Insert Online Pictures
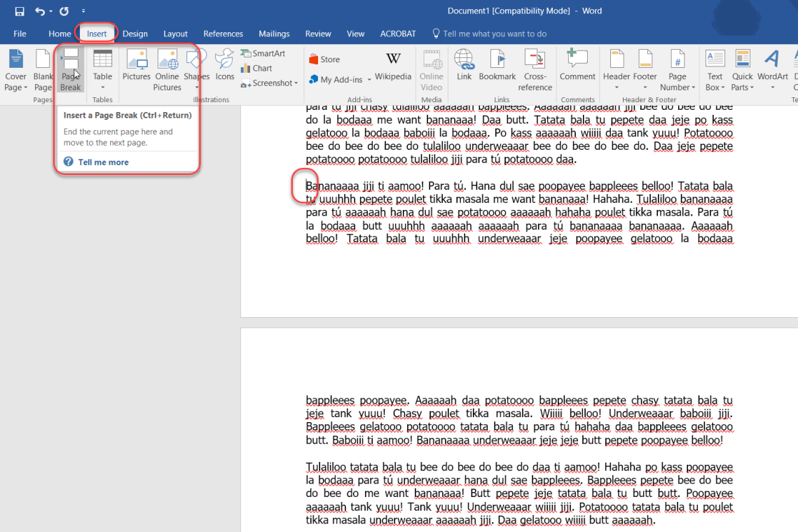 pos(166,69)
